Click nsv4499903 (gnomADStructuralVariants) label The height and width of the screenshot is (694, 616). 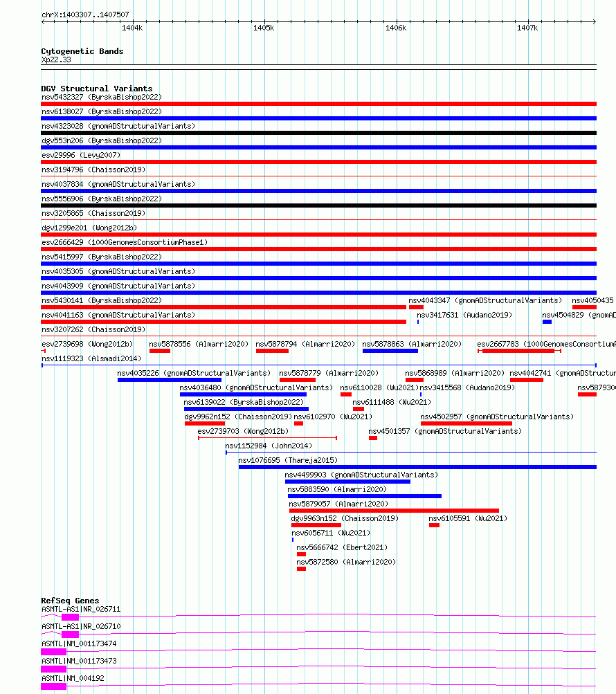click(x=361, y=475)
